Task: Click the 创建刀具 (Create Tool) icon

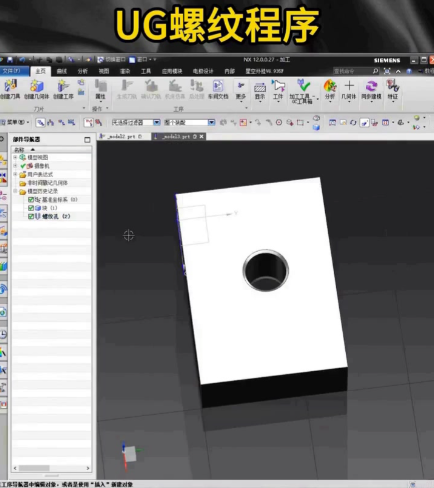Action: pyautogui.click(x=10, y=86)
